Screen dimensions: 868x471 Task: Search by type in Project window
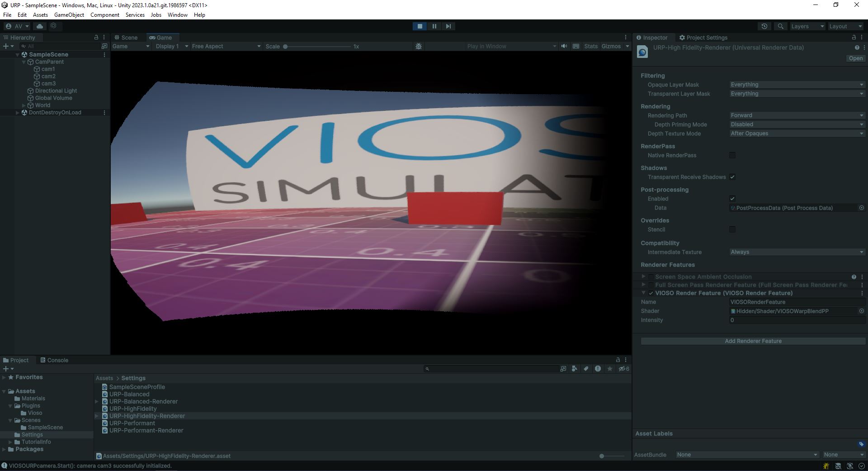tap(574, 369)
